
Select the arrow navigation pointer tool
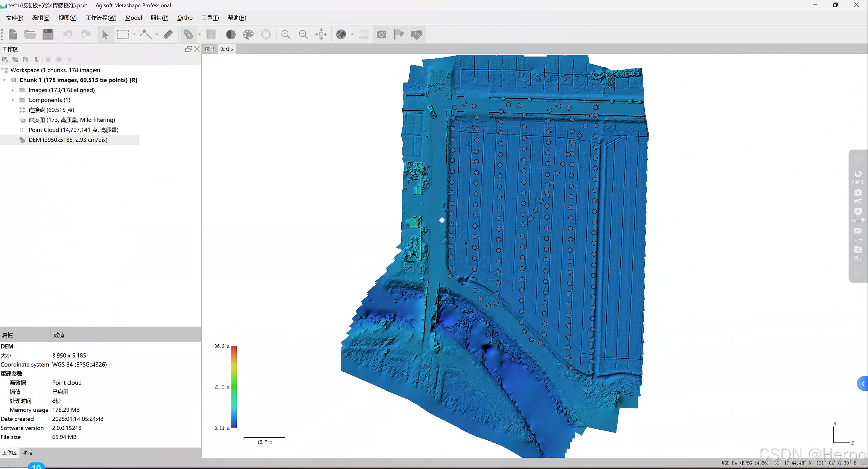(x=105, y=35)
